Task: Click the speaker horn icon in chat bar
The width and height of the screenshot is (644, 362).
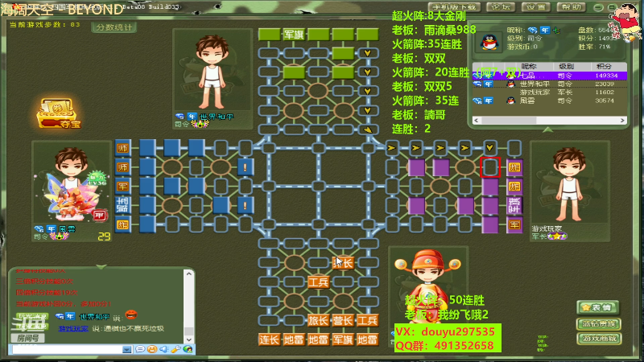Action: tap(164, 349)
